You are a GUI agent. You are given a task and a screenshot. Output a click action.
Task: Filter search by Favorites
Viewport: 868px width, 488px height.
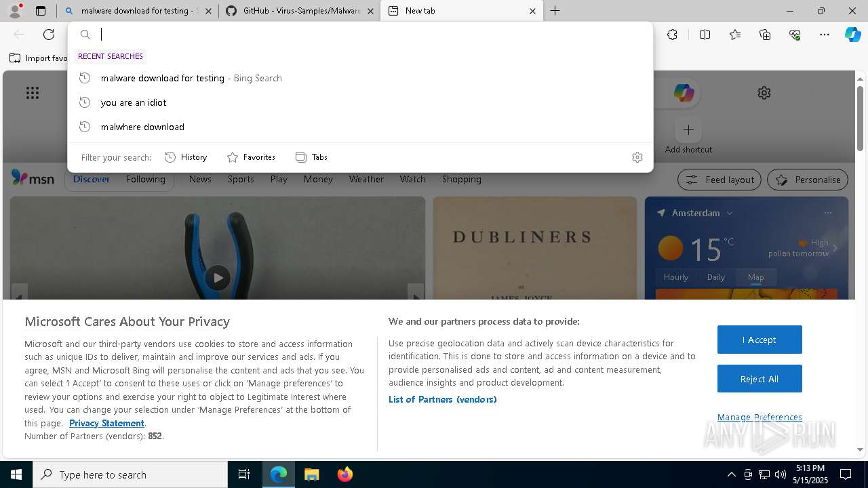tap(251, 157)
